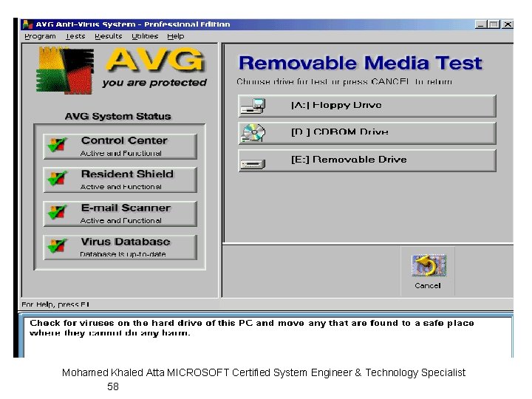Click the 'AVG System Status' heading
532x399 pixels.
(x=117, y=117)
